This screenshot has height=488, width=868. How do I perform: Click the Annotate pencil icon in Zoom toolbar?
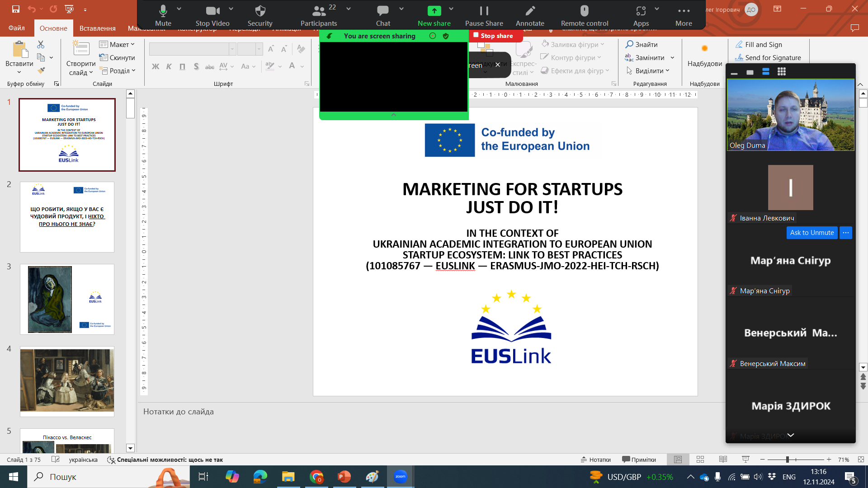[x=530, y=11]
